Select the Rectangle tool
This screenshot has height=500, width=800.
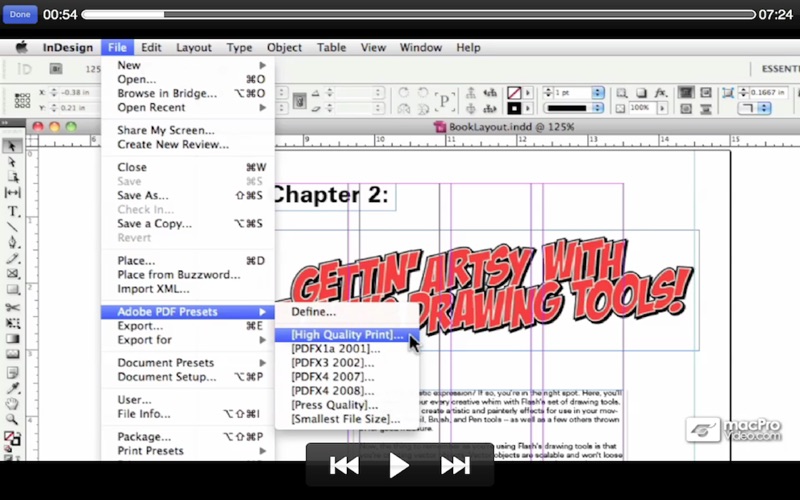[12, 290]
